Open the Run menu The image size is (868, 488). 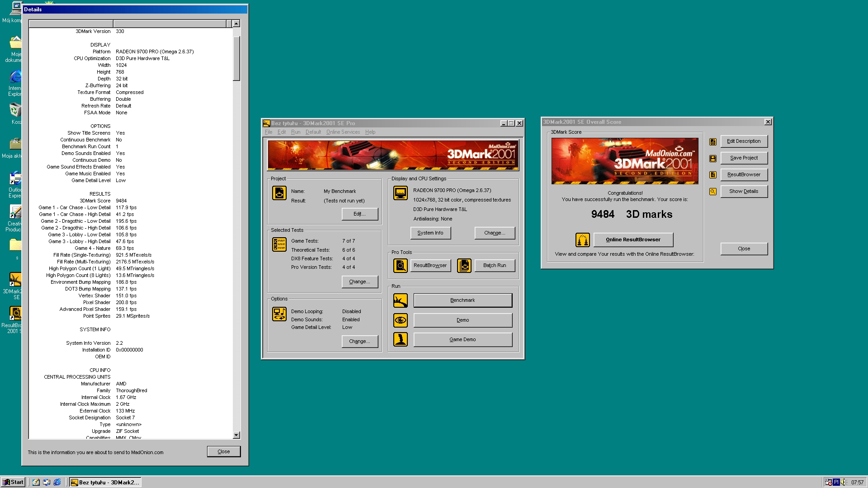click(296, 132)
